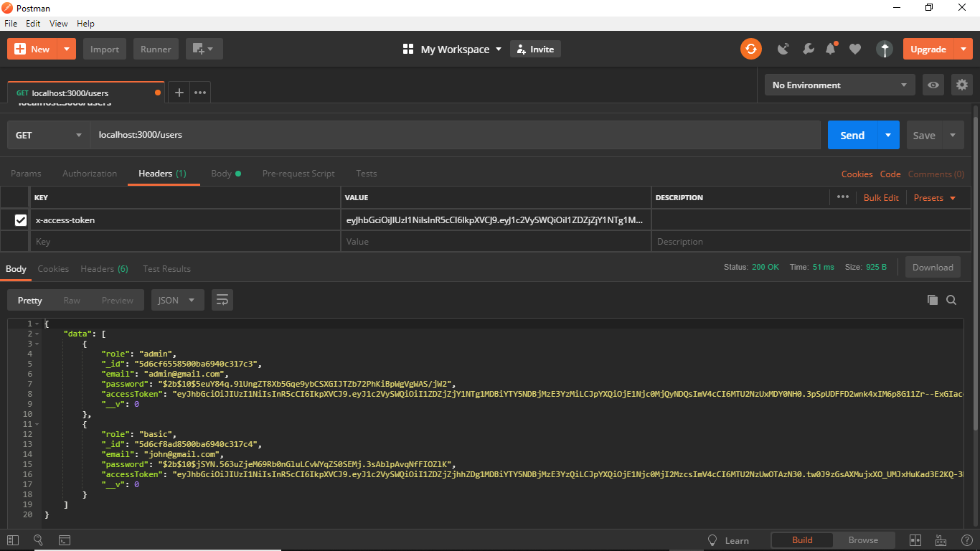Open the JSON format dropdown
980x551 pixels.
(177, 300)
